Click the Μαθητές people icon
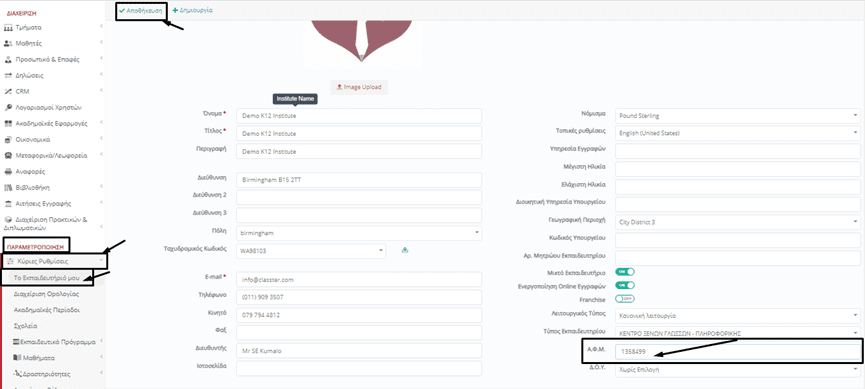 point(8,43)
